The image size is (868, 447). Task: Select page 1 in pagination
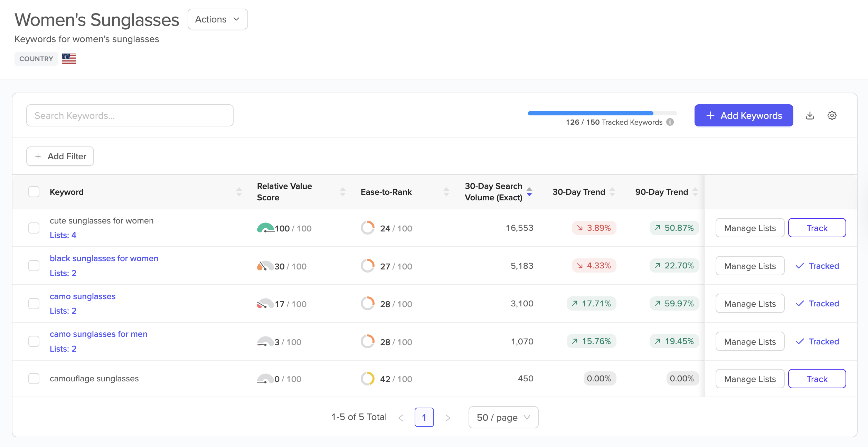(x=424, y=417)
